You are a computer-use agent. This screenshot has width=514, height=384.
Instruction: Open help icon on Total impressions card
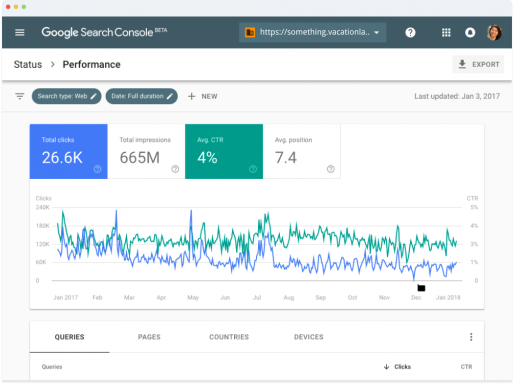tap(175, 169)
